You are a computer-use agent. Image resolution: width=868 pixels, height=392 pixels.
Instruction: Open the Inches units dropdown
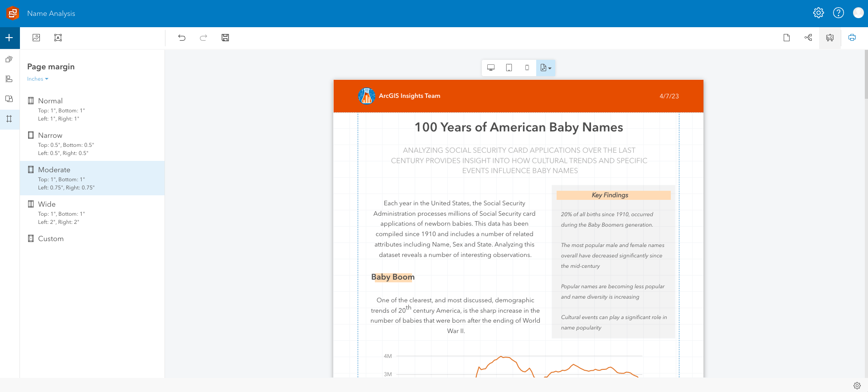pos(38,79)
